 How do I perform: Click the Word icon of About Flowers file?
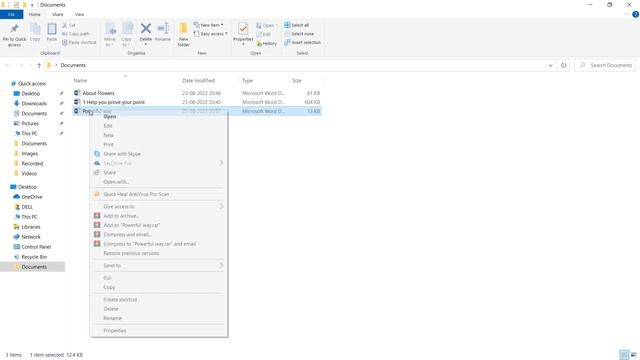[77, 93]
